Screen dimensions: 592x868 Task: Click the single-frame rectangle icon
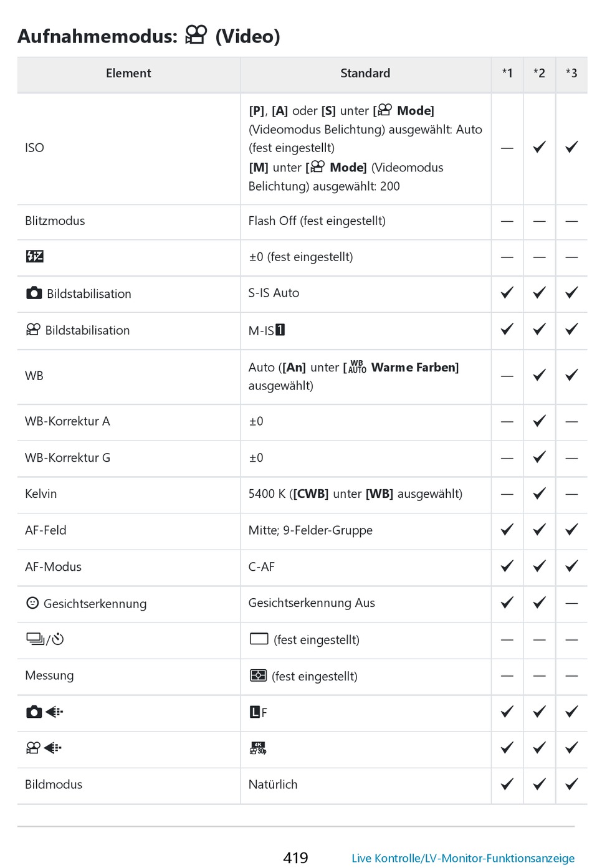tap(259, 639)
